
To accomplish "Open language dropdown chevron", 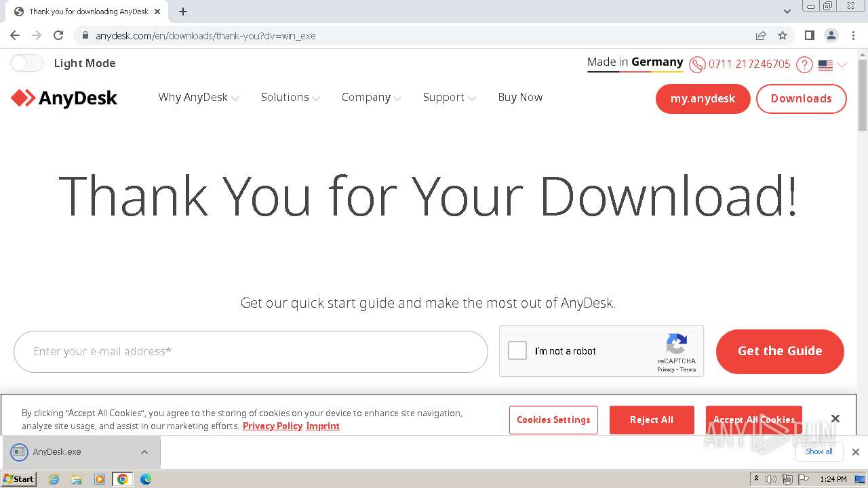I will point(842,65).
